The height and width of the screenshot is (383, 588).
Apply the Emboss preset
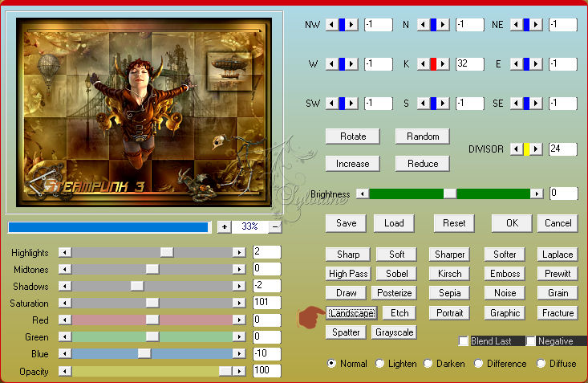coord(505,274)
